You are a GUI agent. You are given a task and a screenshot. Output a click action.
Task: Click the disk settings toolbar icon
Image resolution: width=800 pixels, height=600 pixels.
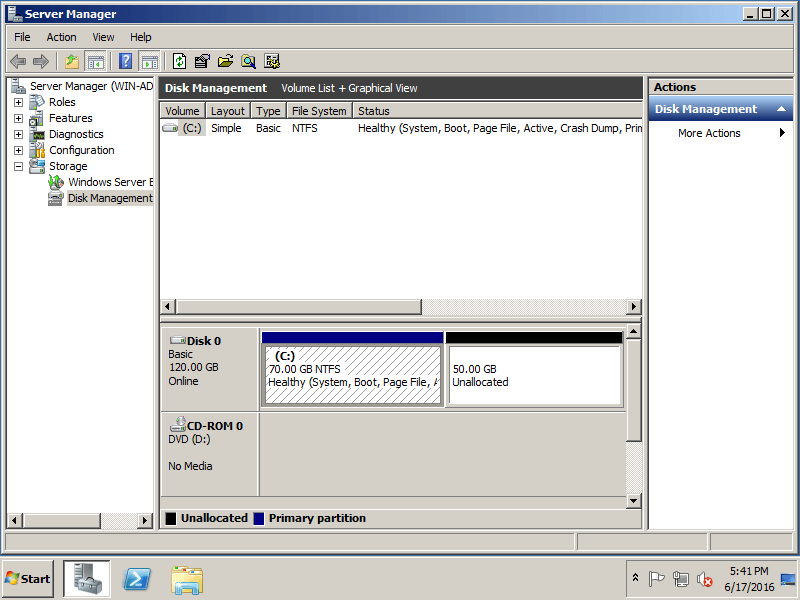point(272,62)
